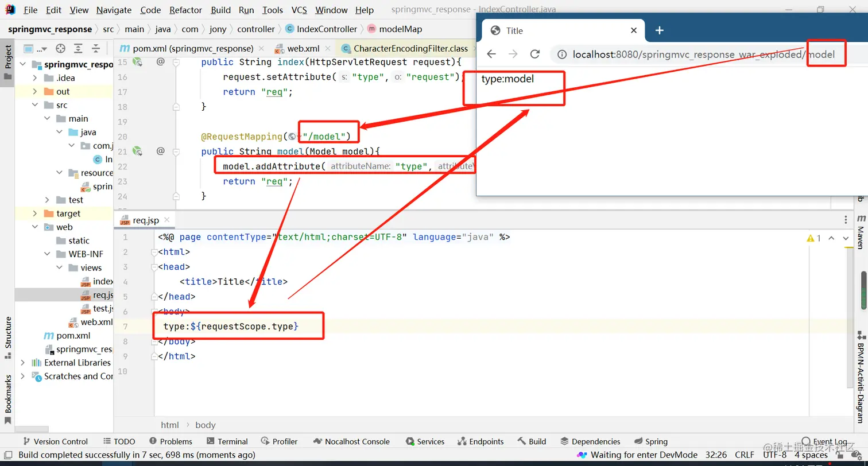Click Collapse All icon in Project panel
868x466 pixels.
point(95,48)
